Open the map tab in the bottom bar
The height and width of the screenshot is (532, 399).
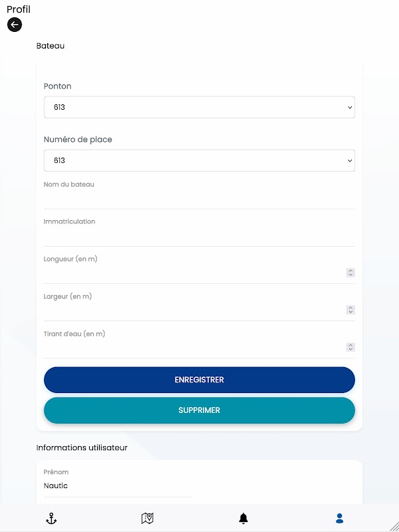(x=148, y=518)
